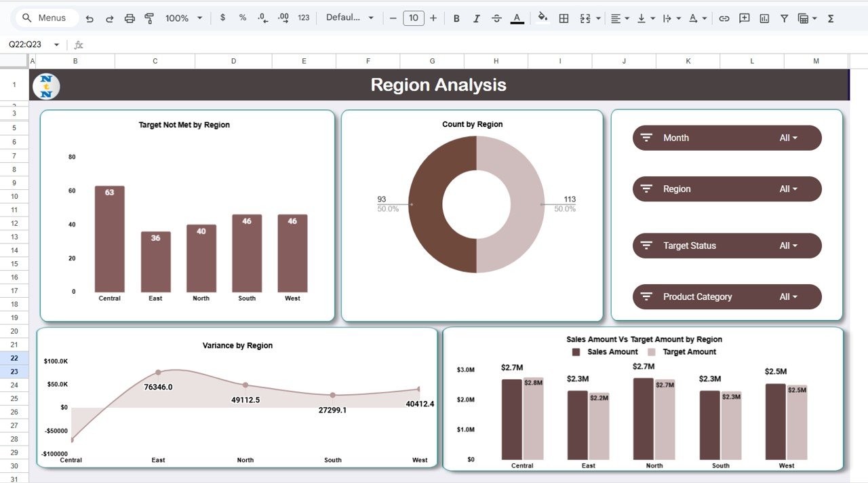Open the Month filter dropdown
This screenshot has width=868, height=483.
click(789, 138)
